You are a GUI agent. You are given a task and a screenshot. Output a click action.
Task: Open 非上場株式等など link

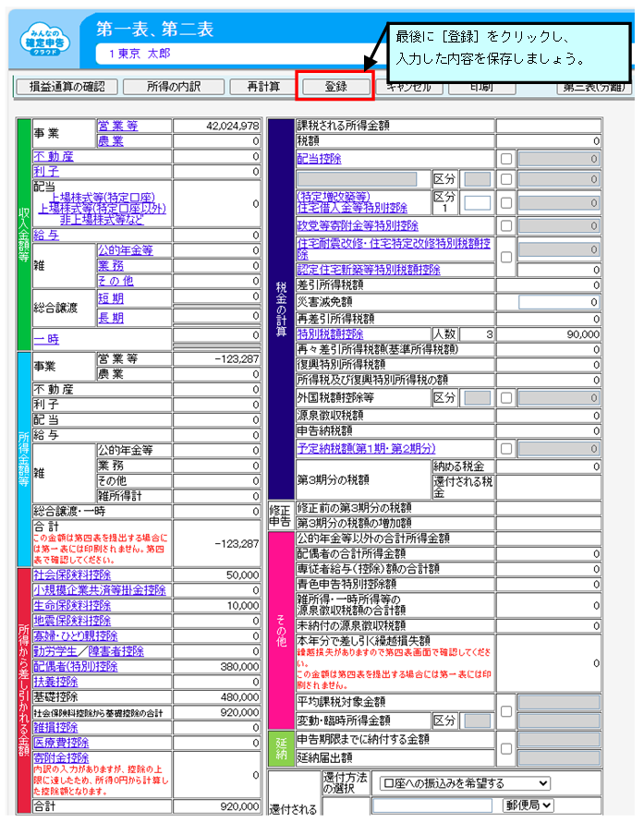coord(102,220)
